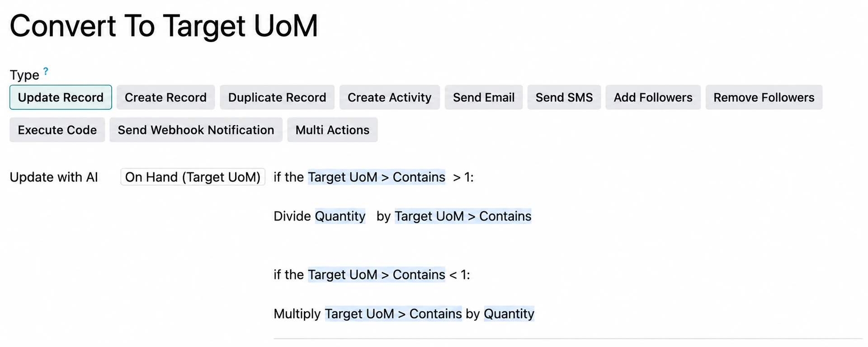Click Target UoM > Contains tag before '< 1'
Image resolution: width=868 pixels, height=347 pixels.
tap(377, 274)
